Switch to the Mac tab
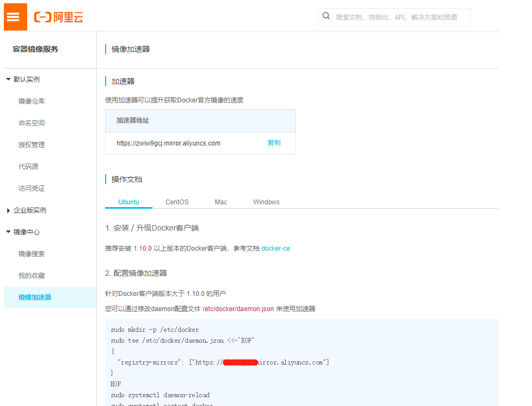This screenshot has width=532, height=406. 221,202
